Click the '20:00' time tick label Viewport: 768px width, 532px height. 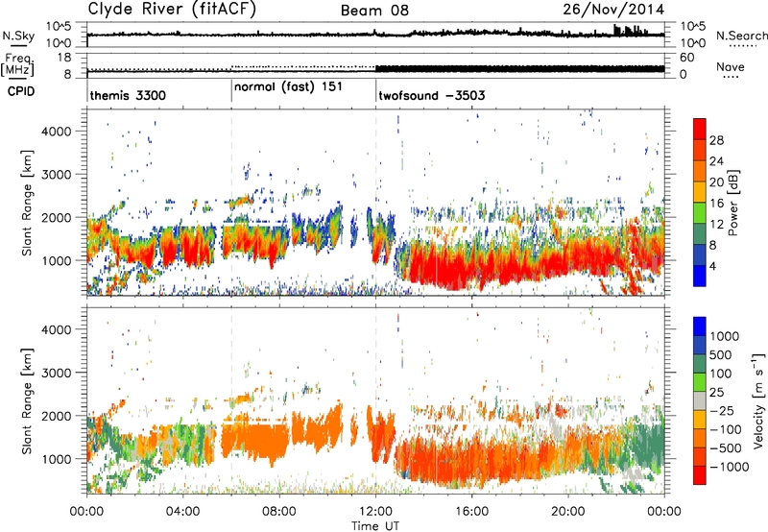click(x=568, y=512)
